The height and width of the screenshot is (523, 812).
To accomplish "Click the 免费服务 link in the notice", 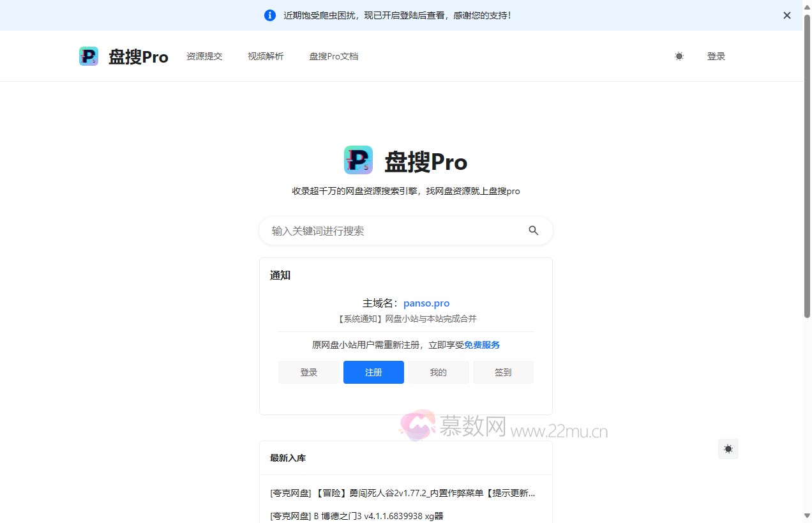I will (x=482, y=344).
